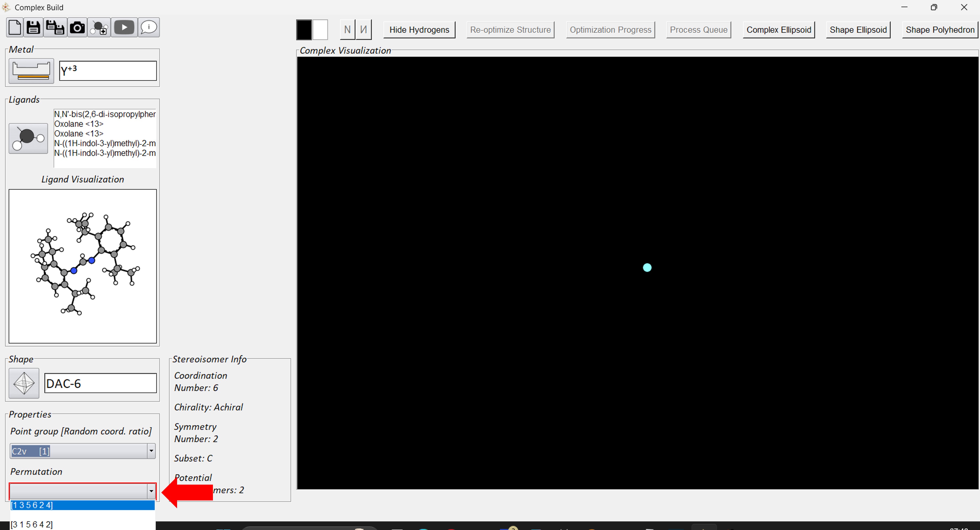Click the new blank document icon
Image resolution: width=980 pixels, height=530 pixels.
(15, 27)
